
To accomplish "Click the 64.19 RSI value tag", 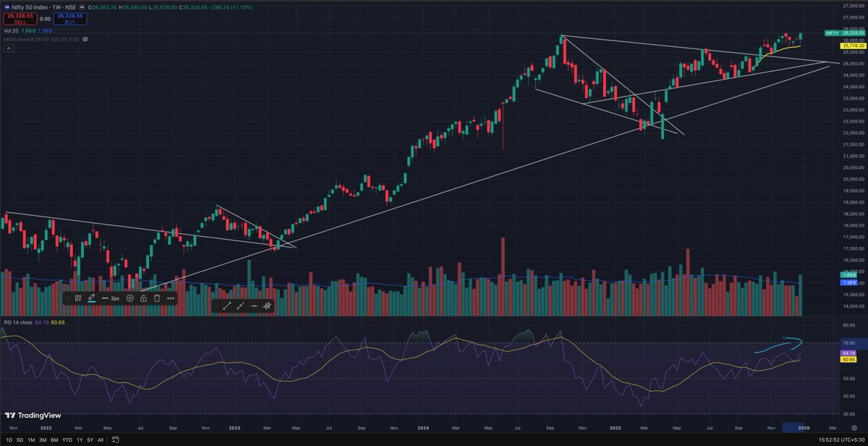I will click(848, 352).
